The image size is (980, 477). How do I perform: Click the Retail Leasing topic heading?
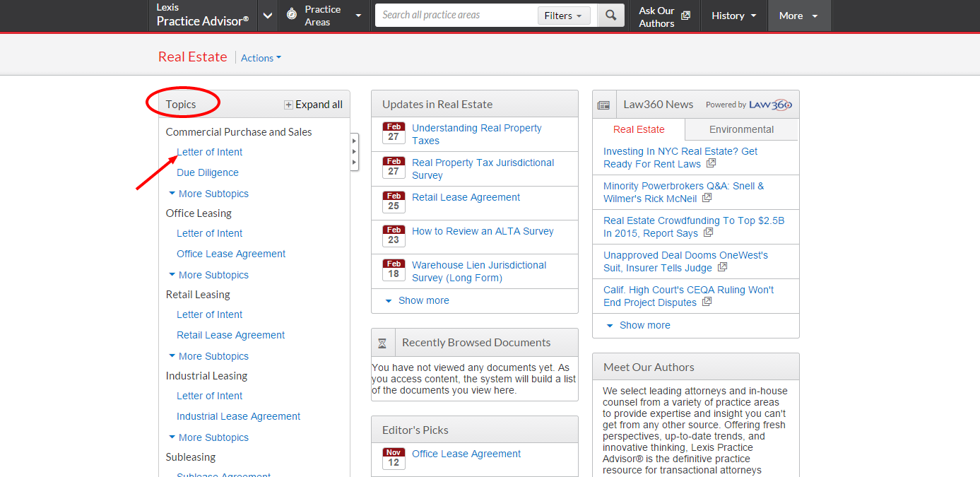[198, 295]
